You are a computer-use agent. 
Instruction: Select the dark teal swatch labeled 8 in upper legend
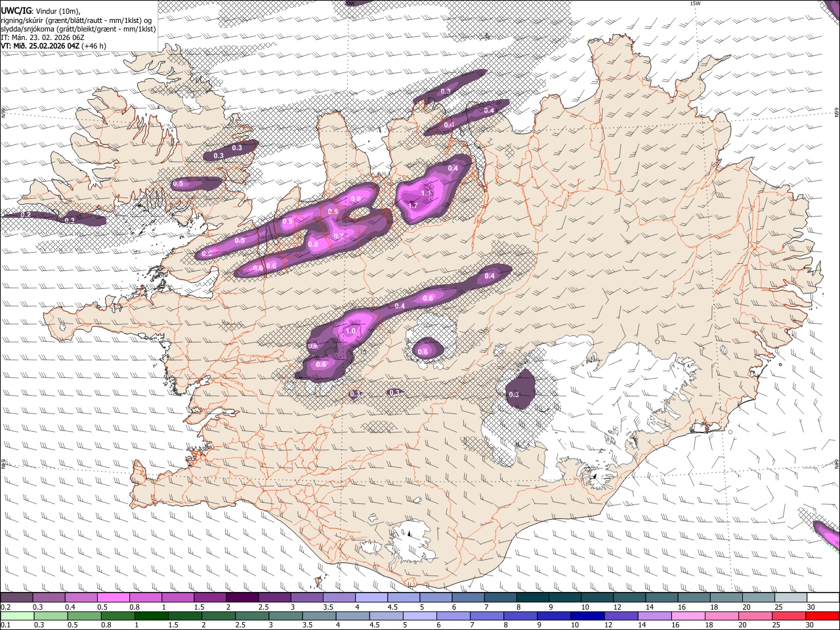[x=533, y=597]
